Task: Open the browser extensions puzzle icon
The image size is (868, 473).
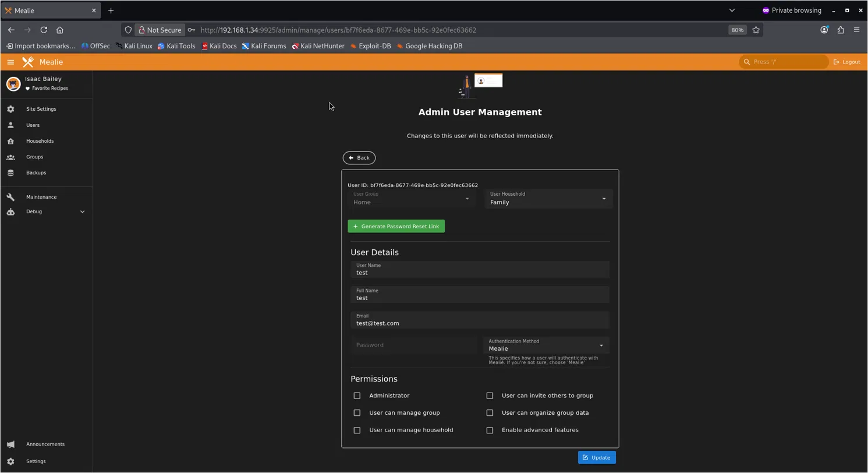Action: click(x=840, y=30)
